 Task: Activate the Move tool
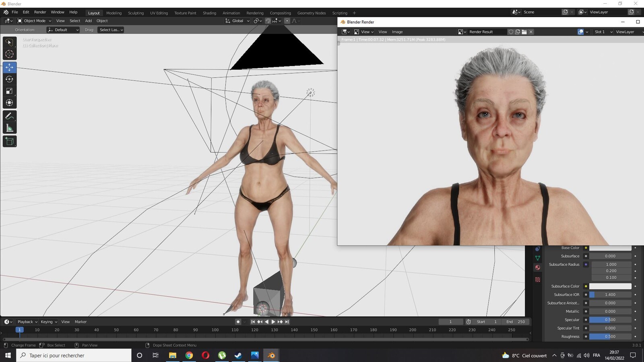tap(9, 67)
